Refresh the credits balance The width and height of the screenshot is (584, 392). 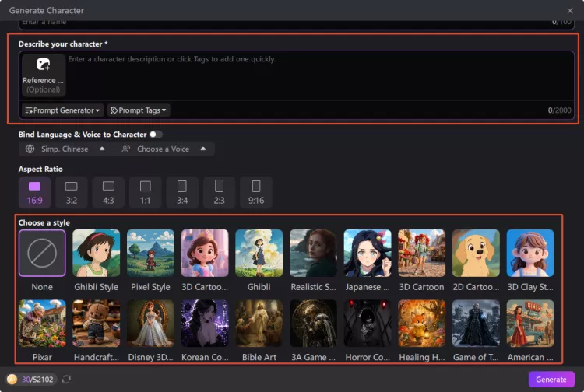(x=66, y=380)
